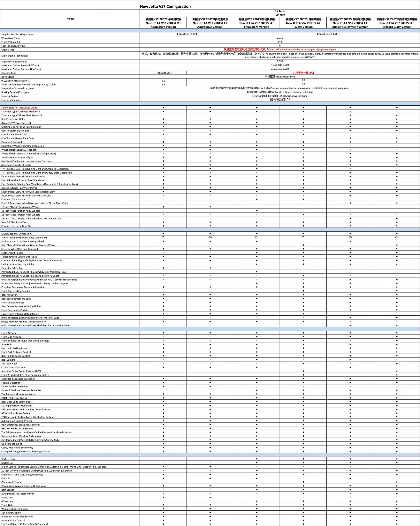
Task: Select the 'Model' header cell
Action: 70,19
